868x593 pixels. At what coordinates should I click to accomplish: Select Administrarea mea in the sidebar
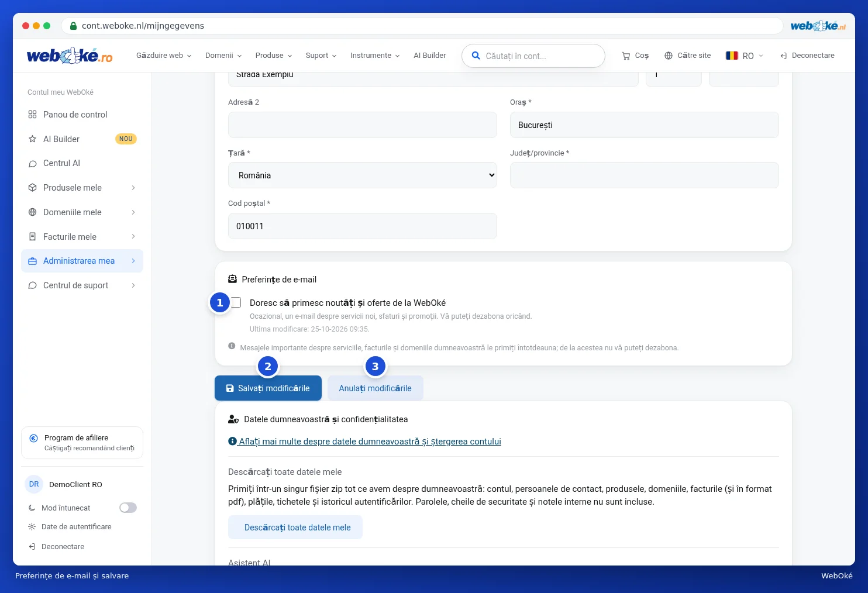pyautogui.click(x=82, y=261)
